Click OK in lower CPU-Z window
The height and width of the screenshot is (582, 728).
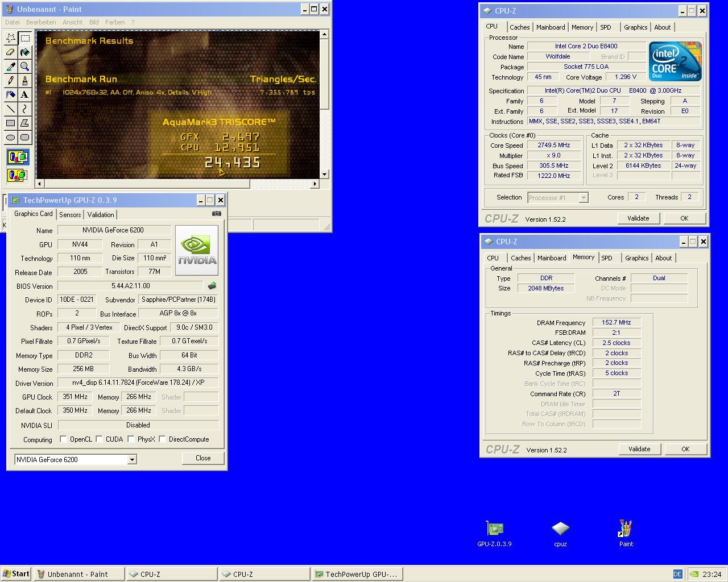coord(685,449)
